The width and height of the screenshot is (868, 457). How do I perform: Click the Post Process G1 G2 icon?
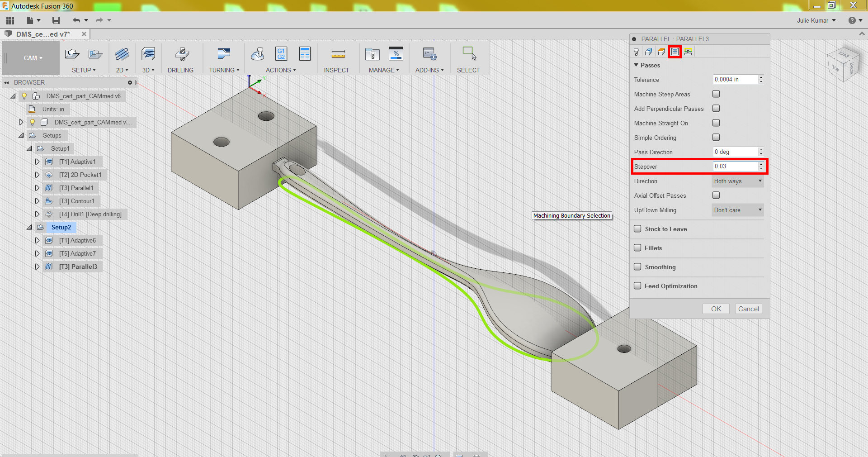coord(281,54)
